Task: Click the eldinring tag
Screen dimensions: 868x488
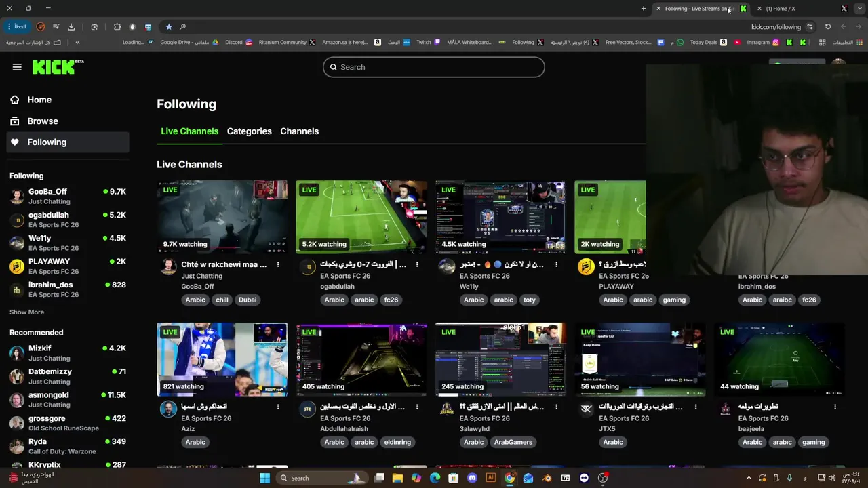Action: pos(397,442)
